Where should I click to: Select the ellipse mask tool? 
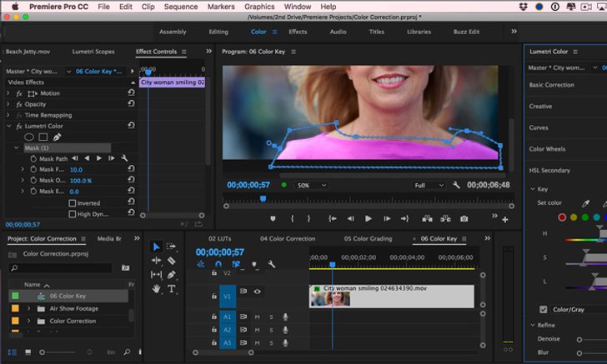[29, 137]
